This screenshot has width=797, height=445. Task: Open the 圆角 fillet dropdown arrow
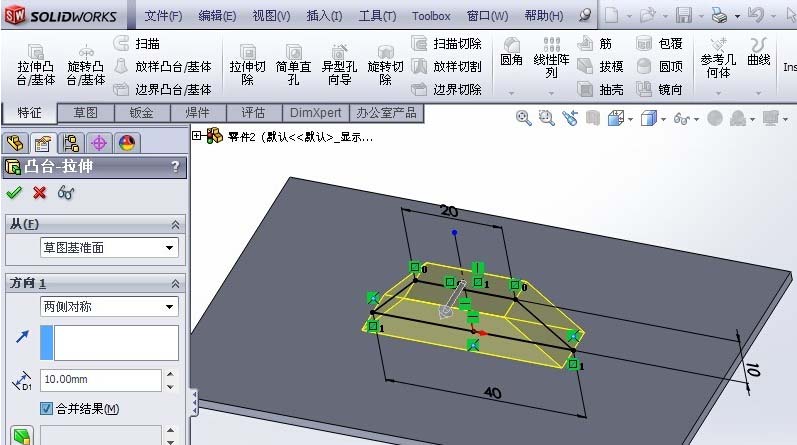coord(511,93)
